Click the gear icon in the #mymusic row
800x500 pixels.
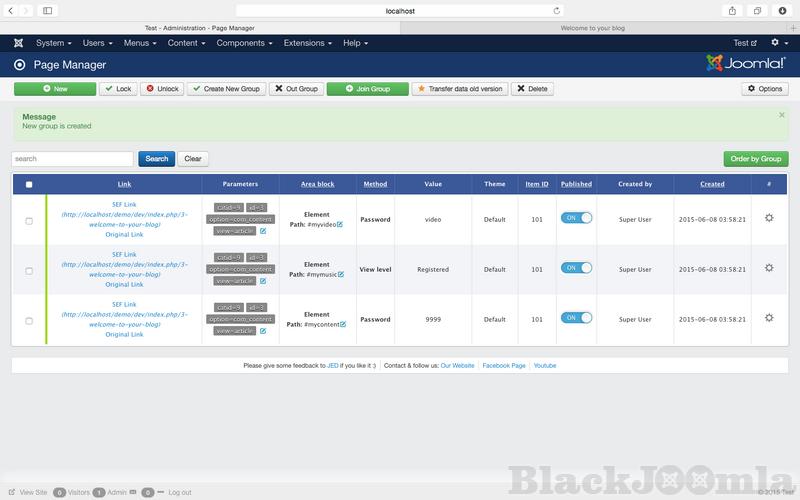pyautogui.click(x=768, y=268)
